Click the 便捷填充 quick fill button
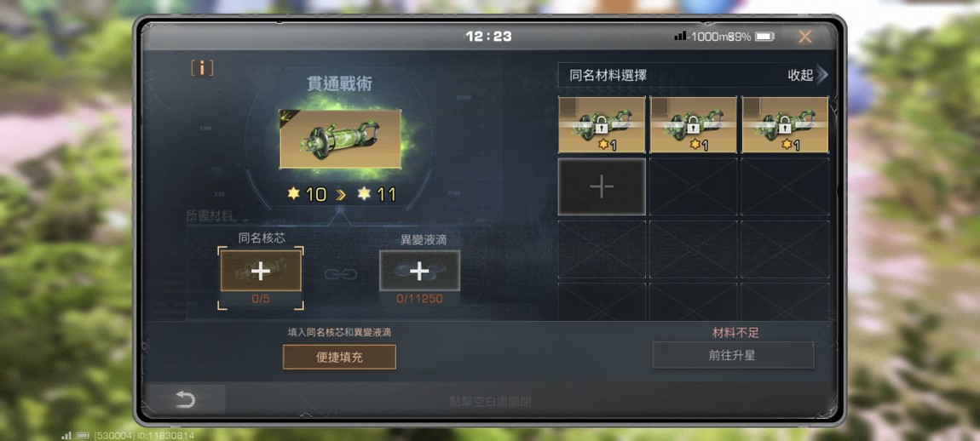The height and width of the screenshot is (441, 980). [339, 358]
